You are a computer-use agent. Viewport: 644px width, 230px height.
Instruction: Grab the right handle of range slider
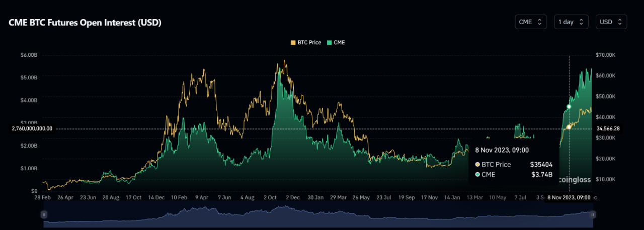[x=593, y=214]
